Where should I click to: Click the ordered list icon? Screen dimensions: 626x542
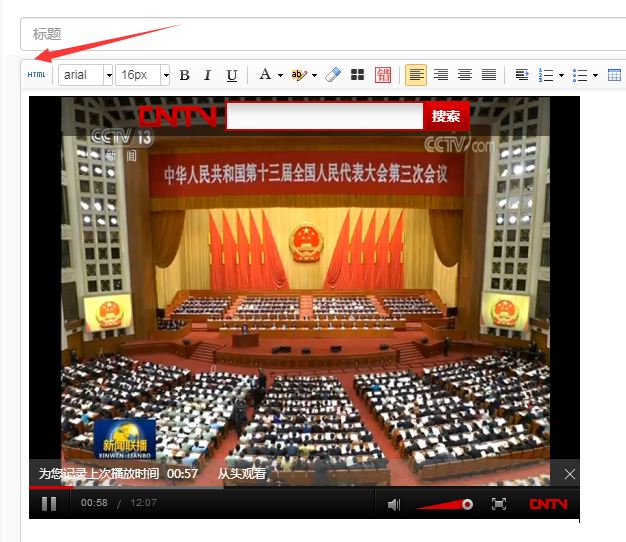pos(547,75)
